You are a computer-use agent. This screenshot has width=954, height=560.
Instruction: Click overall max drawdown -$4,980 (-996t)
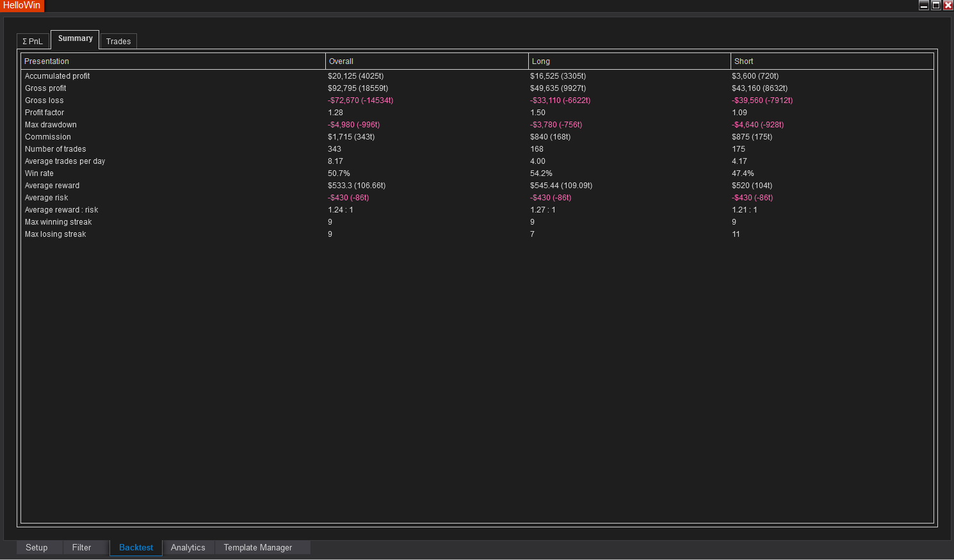354,125
